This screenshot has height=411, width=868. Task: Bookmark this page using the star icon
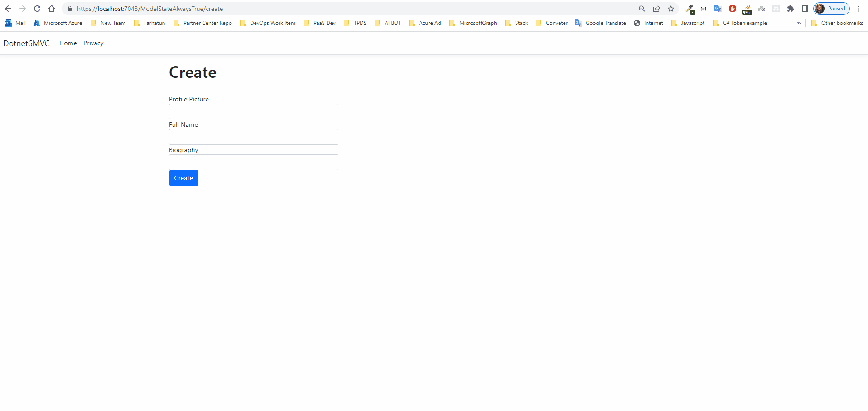671,9
